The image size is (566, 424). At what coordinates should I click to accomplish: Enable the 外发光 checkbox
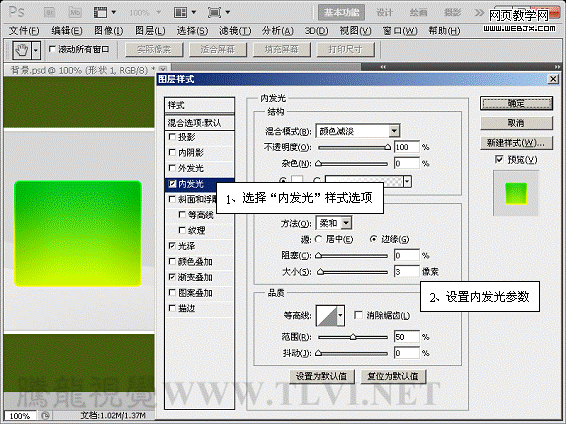point(173,168)
